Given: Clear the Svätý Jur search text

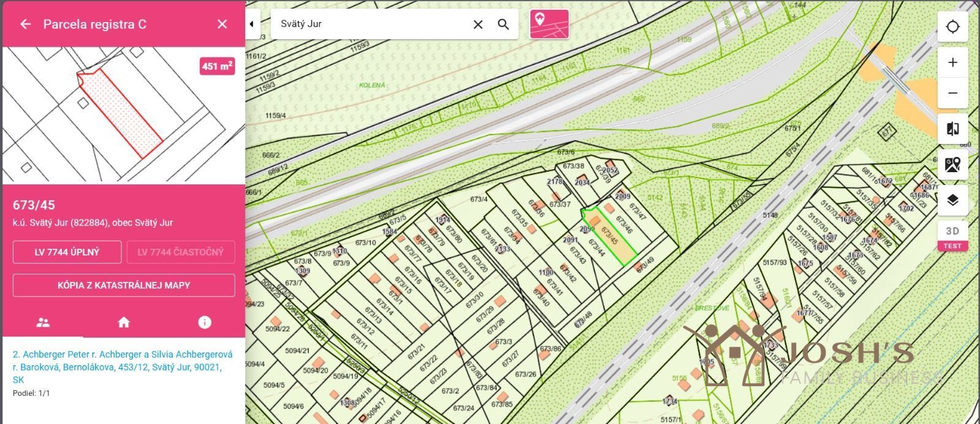Looking at the screenshot, I should pos(478,24).
